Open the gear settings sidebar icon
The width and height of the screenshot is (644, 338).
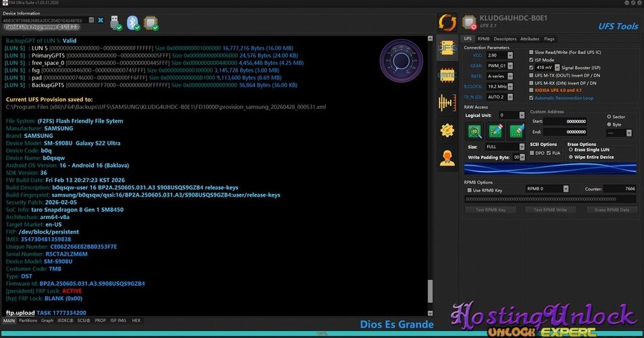[x=448, y=130]
